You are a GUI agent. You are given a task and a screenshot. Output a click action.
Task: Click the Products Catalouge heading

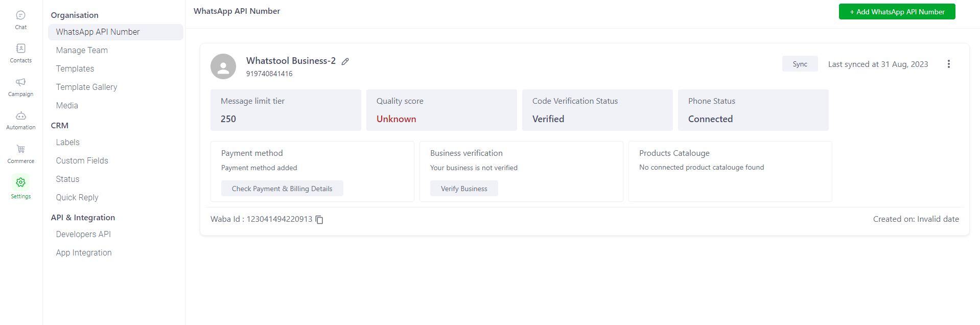[x=674, y=153]
